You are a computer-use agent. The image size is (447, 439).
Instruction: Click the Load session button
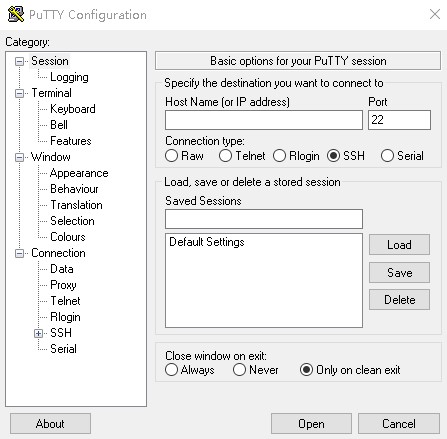click(399, 245)
